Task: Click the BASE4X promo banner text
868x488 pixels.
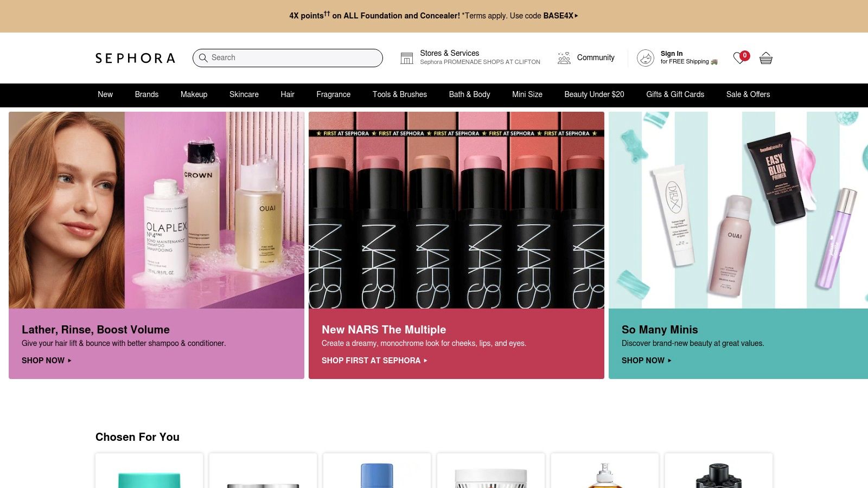Action: coord(433,16)
